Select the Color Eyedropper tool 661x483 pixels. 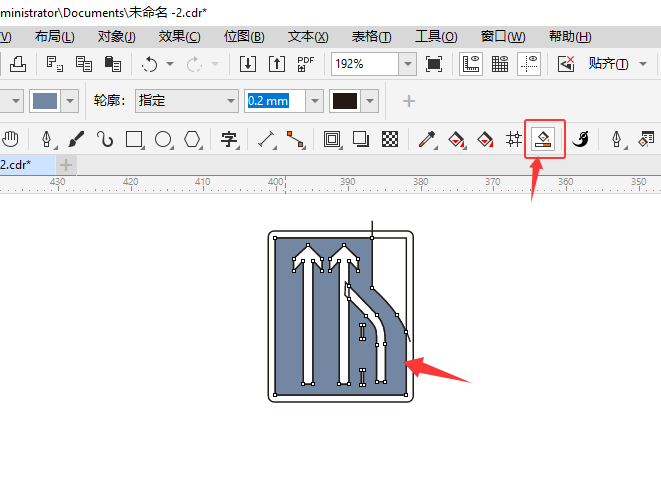tap(427, 139)
